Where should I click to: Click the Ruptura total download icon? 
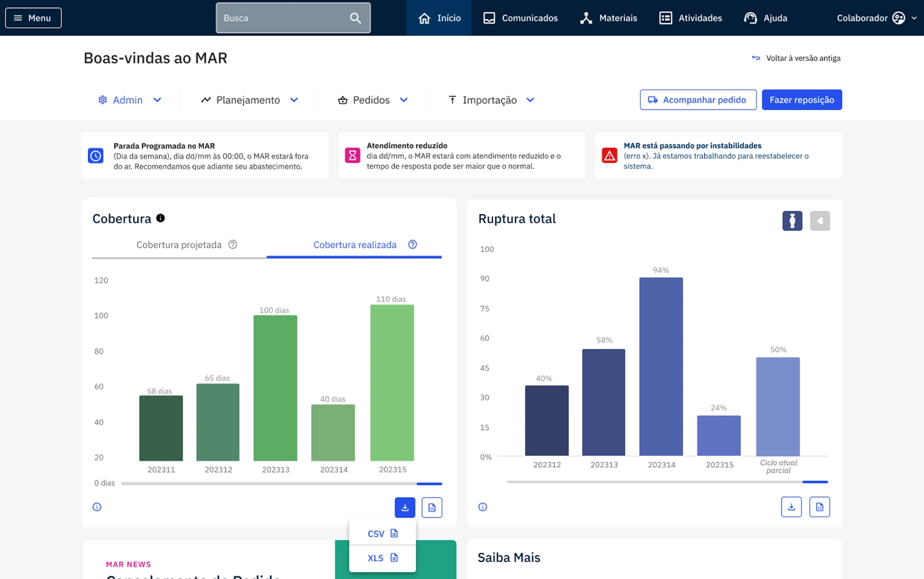[x=791, y=507]
